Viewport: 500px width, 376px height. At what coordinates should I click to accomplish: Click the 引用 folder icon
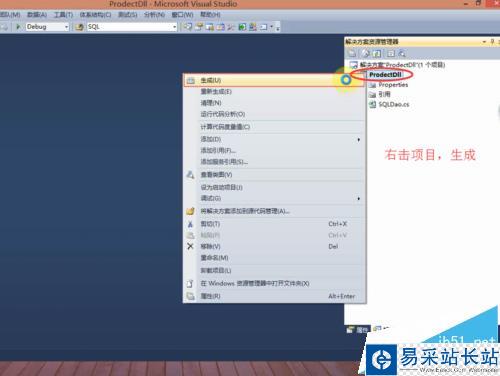pyautogui.click(x=372, y=95)
